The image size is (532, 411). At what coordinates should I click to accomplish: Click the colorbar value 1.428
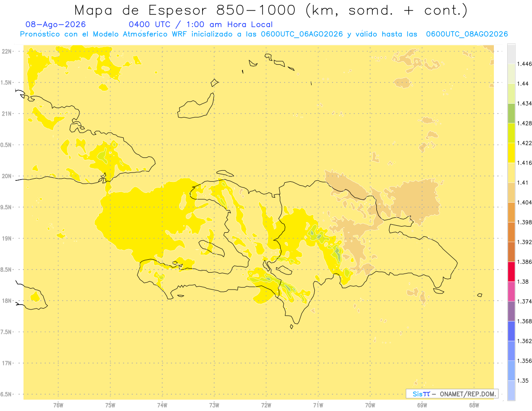(x=525, y=123)
